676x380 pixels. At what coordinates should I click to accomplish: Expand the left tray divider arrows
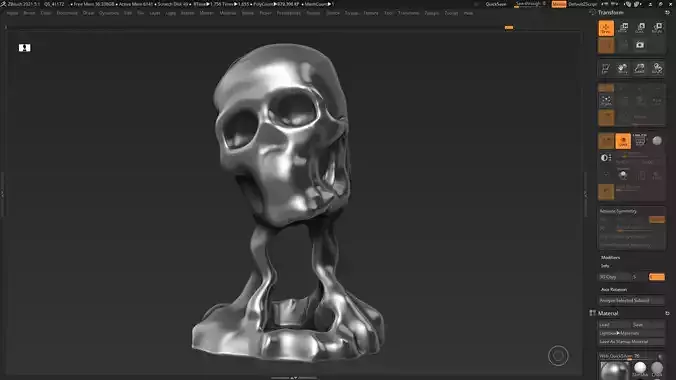(x=2, y=194)
